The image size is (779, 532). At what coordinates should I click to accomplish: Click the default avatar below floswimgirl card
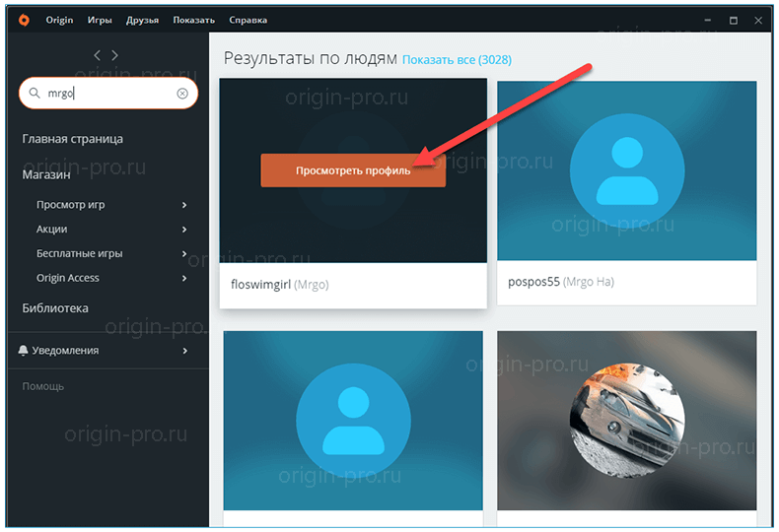(x=353, y=421)
